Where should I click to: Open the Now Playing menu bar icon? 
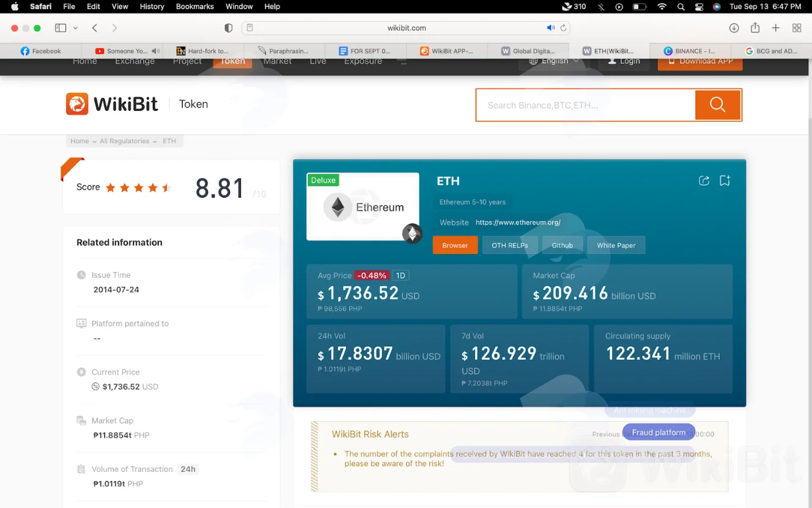[619, 7]
